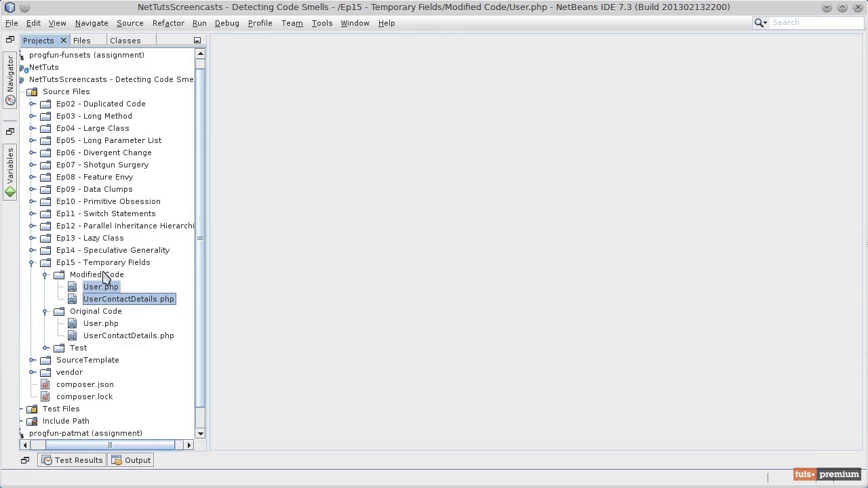Screen dimensions: 868x488
Task: Open the Test Results panel
Action: 72,460
